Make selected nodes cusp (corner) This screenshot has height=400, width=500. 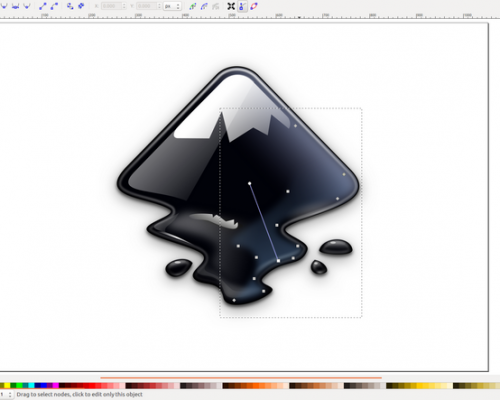point(4,6)
